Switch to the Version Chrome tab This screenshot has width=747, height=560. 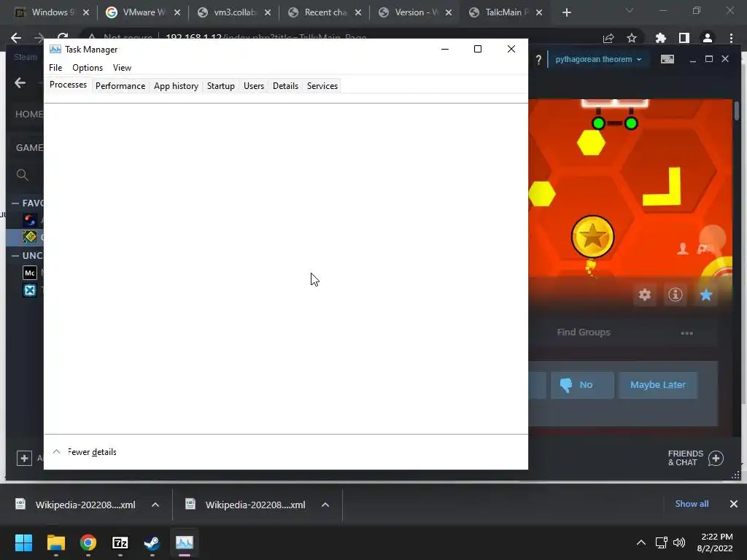(x=415, y=12)
